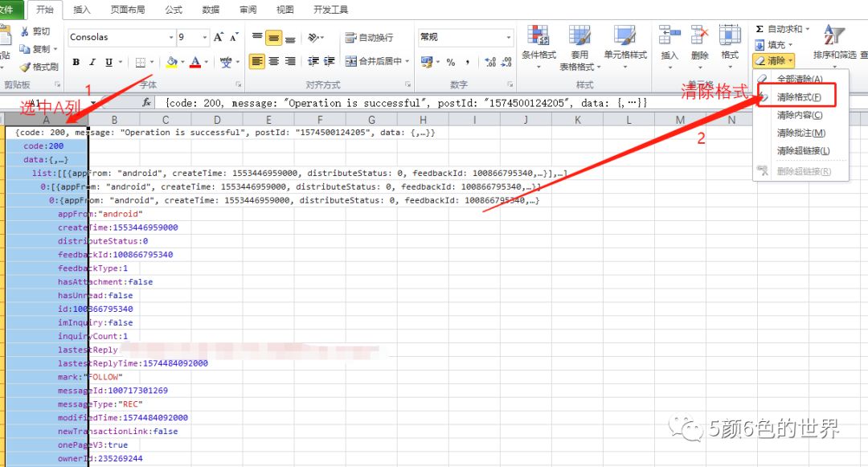868x467 pixels.
Task: Open Format as Table (套用表格格式)
Action: click(x=579, y=47)
